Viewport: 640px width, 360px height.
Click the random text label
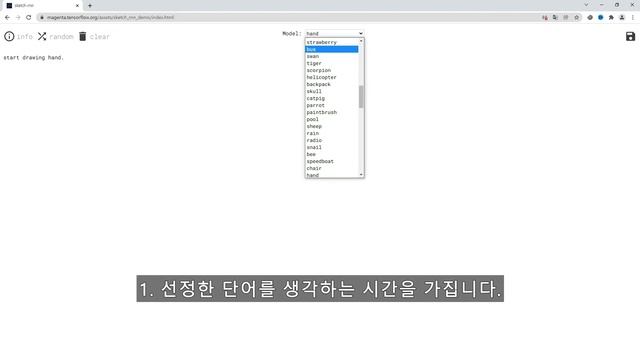point(61,37)
